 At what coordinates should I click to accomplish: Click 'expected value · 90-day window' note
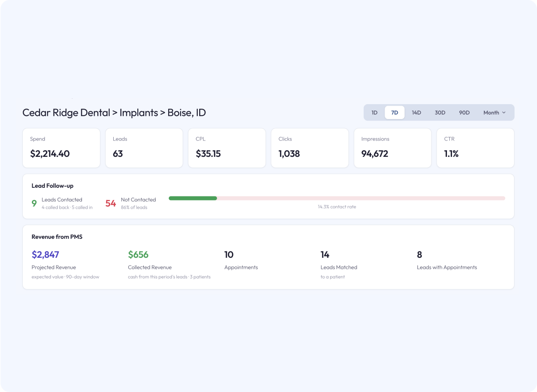coord(65,277)
